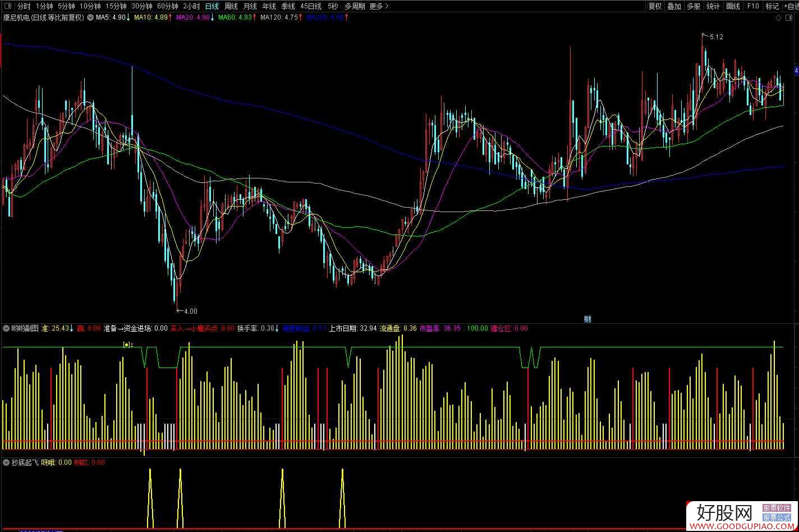Click the 叠加 overlay button

[674, 6]
